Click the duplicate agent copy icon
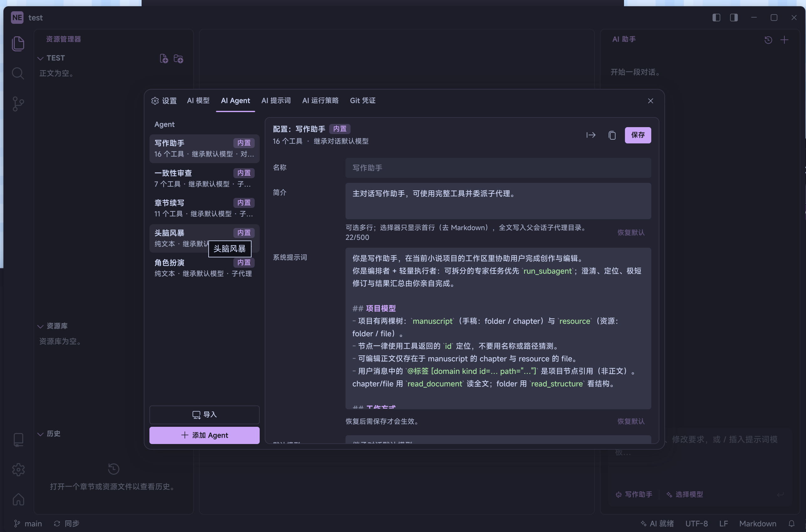Image resolution: width=806 pixels, height=532 pixels. click(x=612, y=135)
